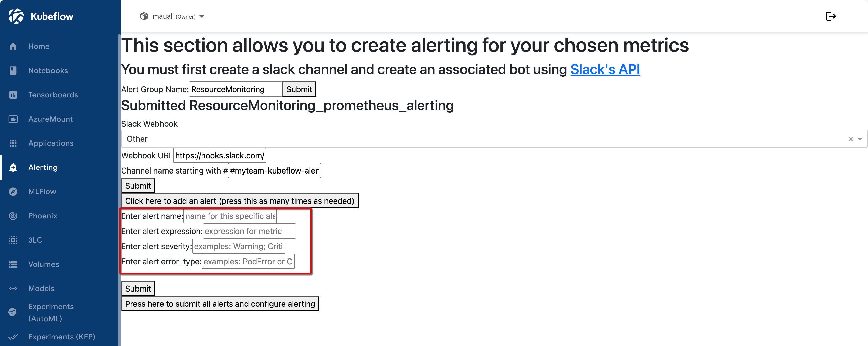This screenshot has width=868, height=346.
Task: Click the logout icon at top right
Action: pyautogui.click(x=831, y=16)
